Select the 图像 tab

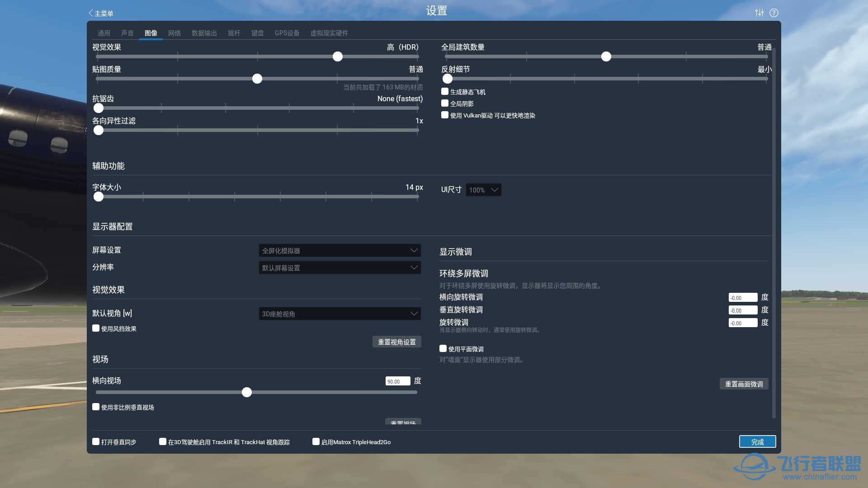click(151, 33)
